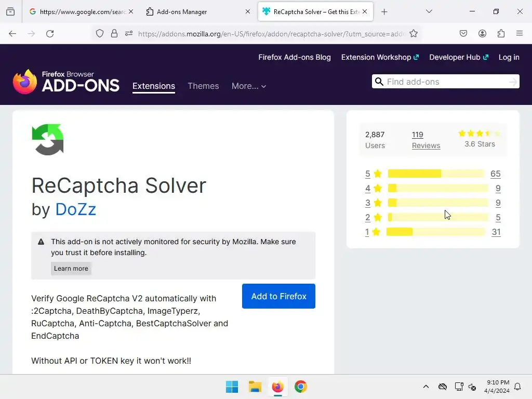The image size is (532, 399).
Task: Click the 2 star rating link
Action: point(368,218)
